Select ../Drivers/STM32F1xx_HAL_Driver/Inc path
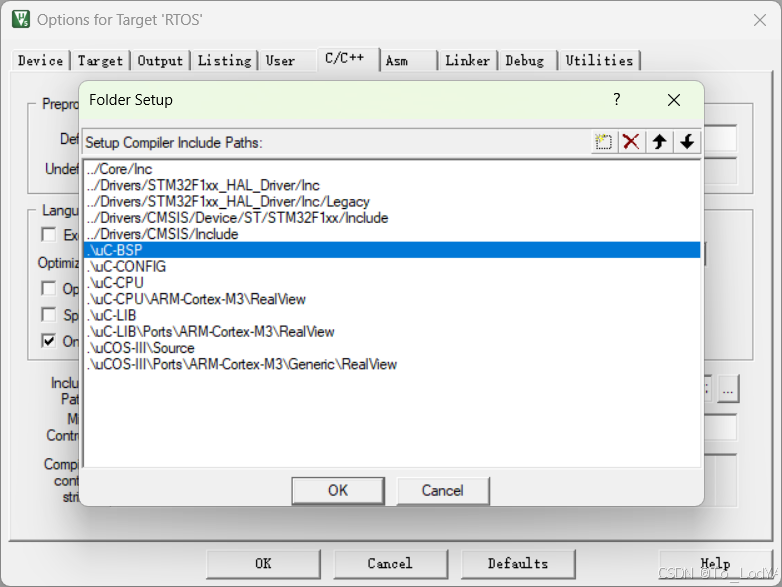782x587 pixels. coord(392,186)
